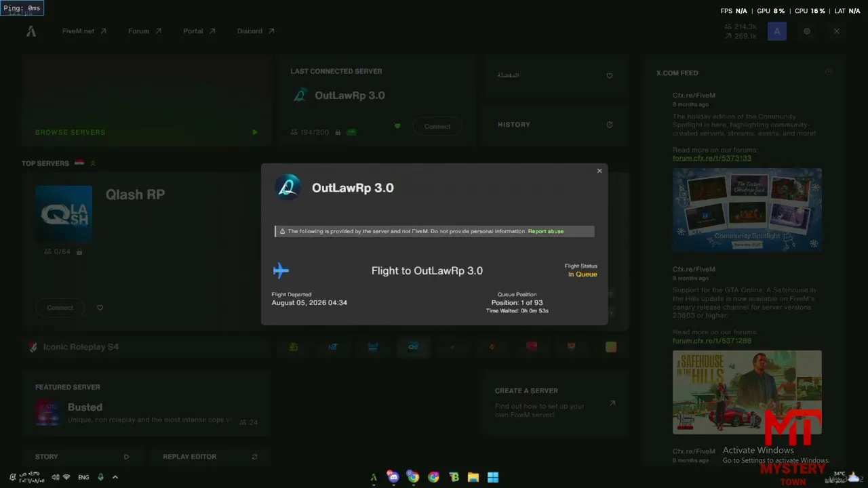Click the FiveM logo in the top navigation
Viewport: 868px width, 488px height.
coord(31,31)
